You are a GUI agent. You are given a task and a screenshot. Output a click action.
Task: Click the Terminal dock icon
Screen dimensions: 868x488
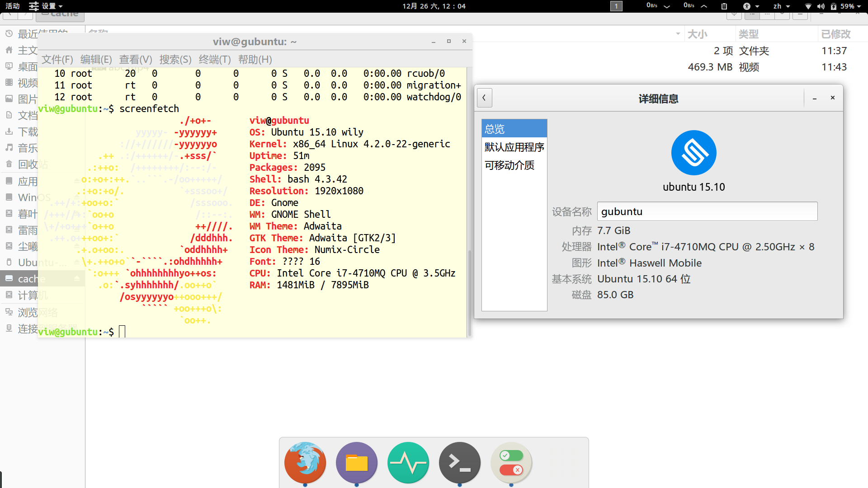tap(460, 463)
